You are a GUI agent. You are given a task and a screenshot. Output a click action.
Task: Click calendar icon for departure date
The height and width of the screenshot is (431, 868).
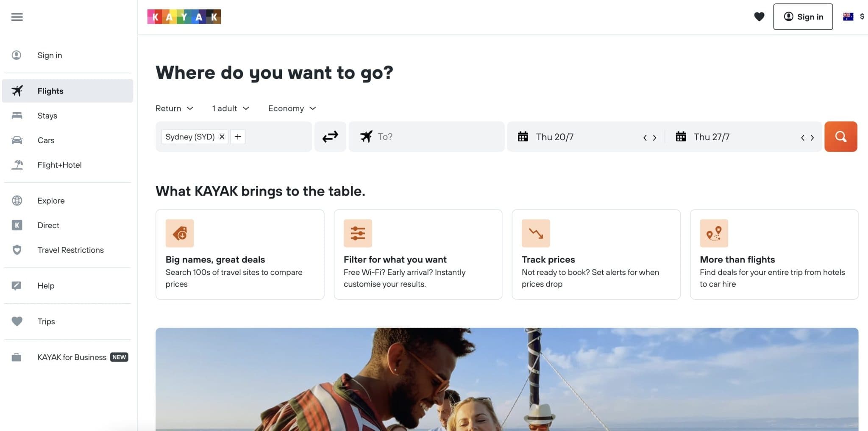click(x=523, y=136)
